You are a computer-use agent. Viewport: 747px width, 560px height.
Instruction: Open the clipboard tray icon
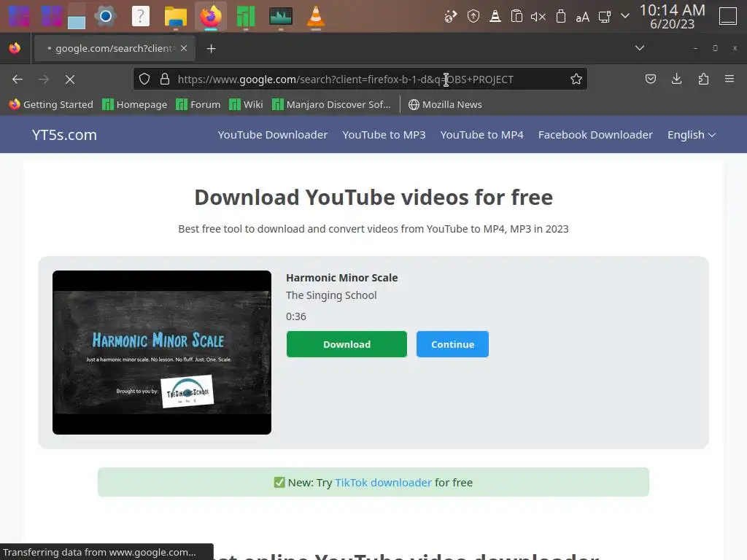click(517, 17)
